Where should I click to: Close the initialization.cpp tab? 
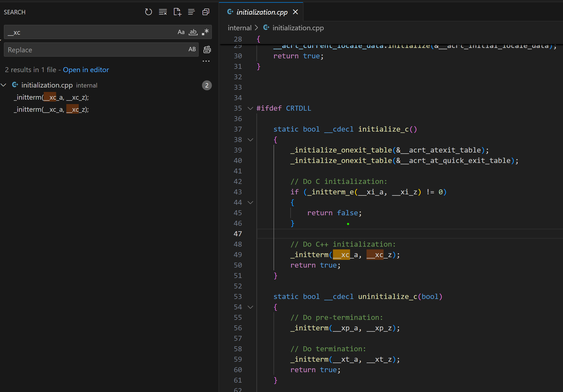[x=295, y=12]
